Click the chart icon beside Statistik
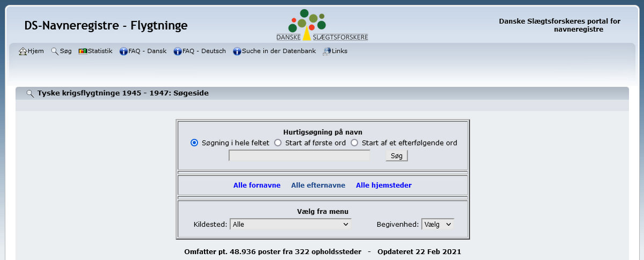644x260 pixels. click(83, 52)
